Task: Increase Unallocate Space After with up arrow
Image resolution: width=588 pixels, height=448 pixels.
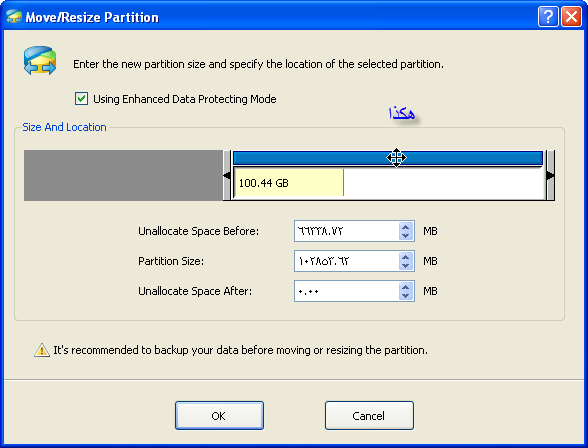Action: click(x=405, y=287)
